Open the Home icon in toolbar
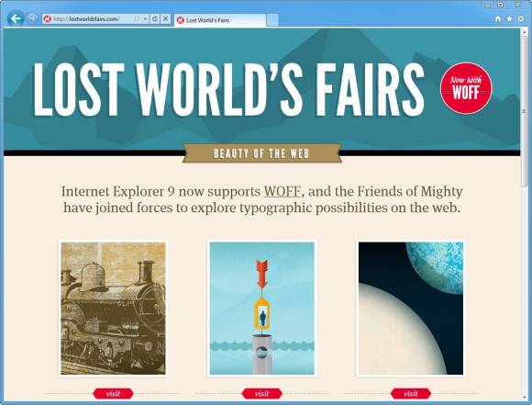The height and width of the screenshot is (405, 532). click(x=498, y=19)
